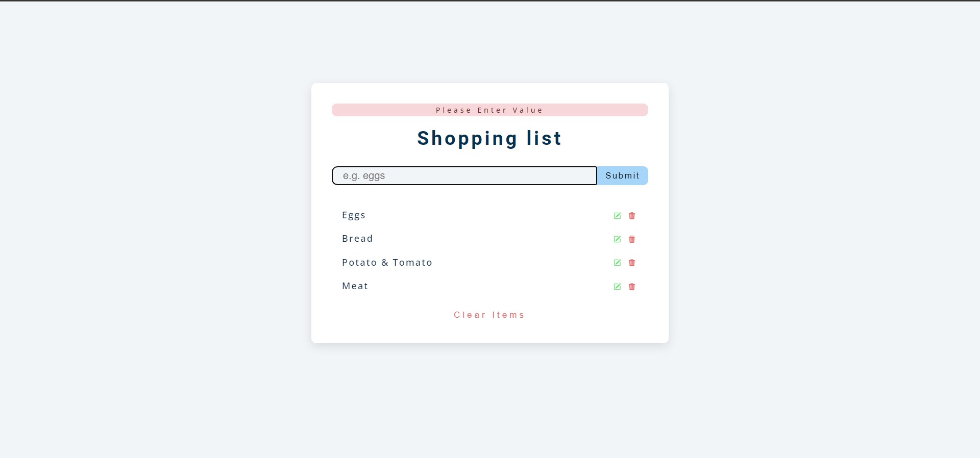Click inside the e.g. eggs input field

pyautogui.click(x=463, y=175)
